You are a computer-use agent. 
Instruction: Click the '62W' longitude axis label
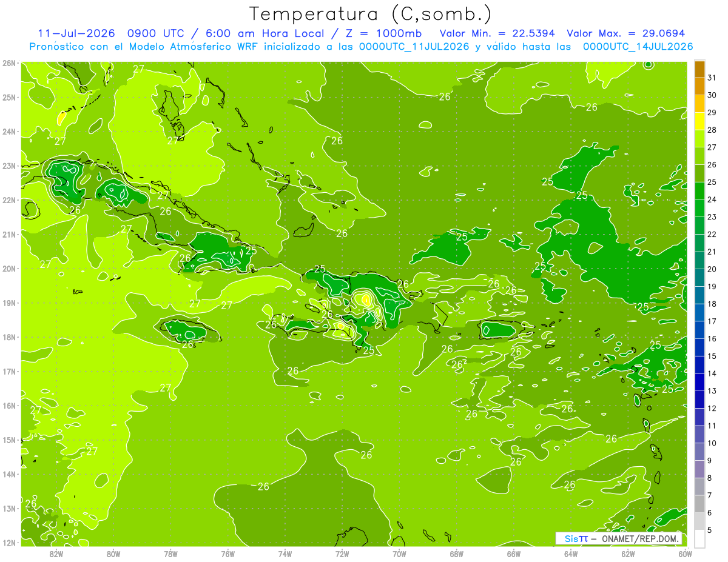629,554
